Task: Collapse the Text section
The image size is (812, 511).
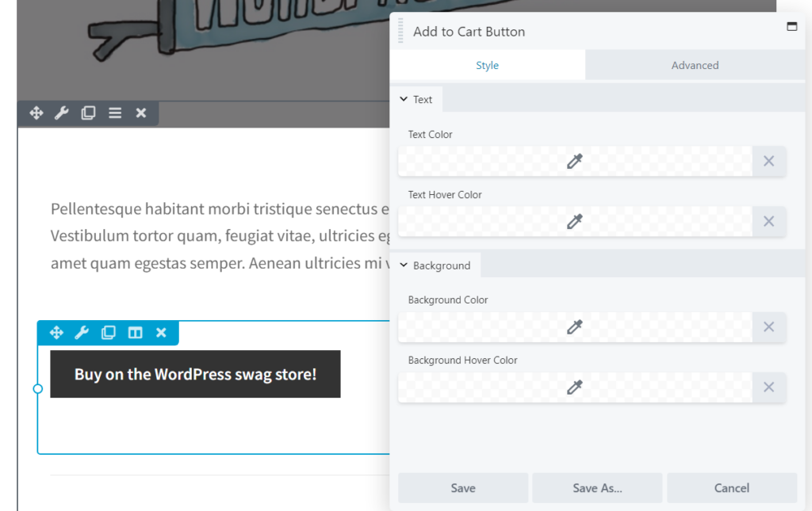Action: click(416, 99)
